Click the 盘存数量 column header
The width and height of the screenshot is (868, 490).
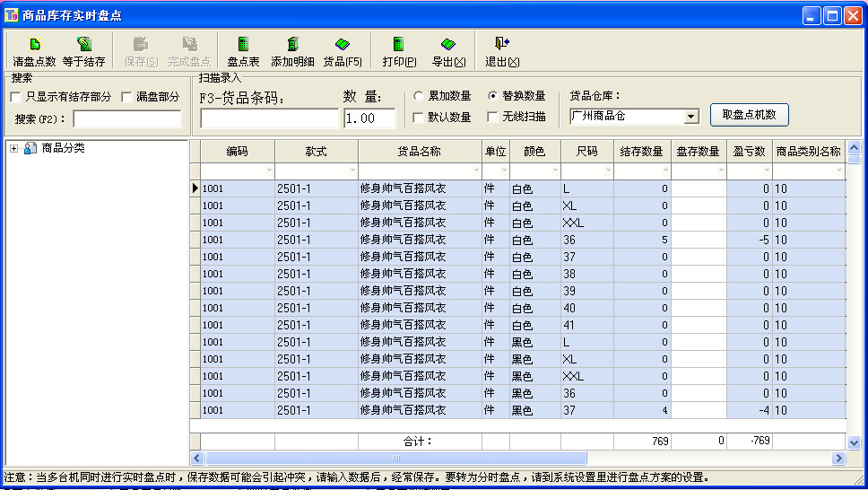(x=699, y=152)
